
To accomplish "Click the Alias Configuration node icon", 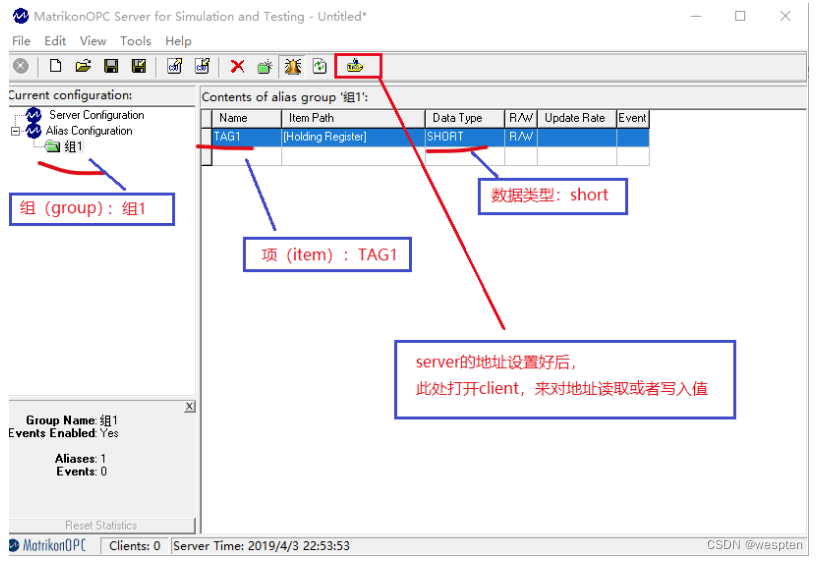I will pos(33,130).
